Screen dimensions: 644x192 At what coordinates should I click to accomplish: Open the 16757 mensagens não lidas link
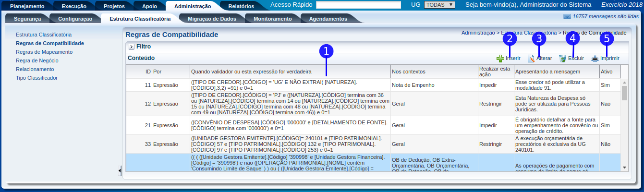(x=605, y=16)
